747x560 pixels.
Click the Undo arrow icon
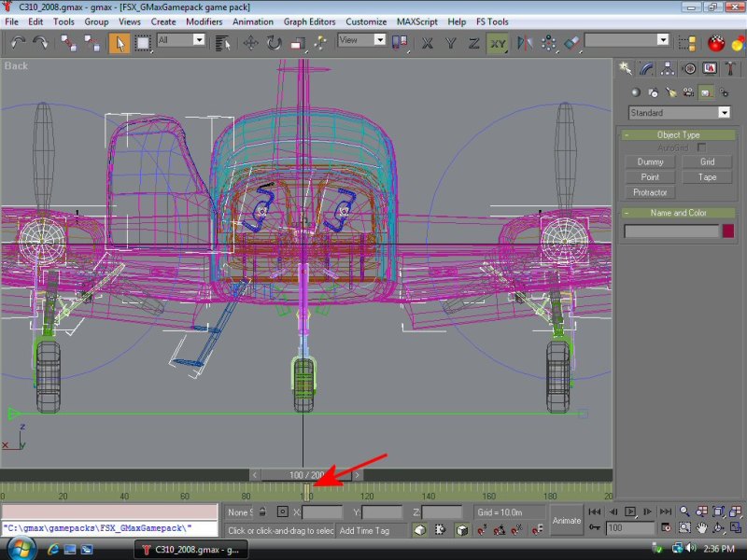coord(18,42)
